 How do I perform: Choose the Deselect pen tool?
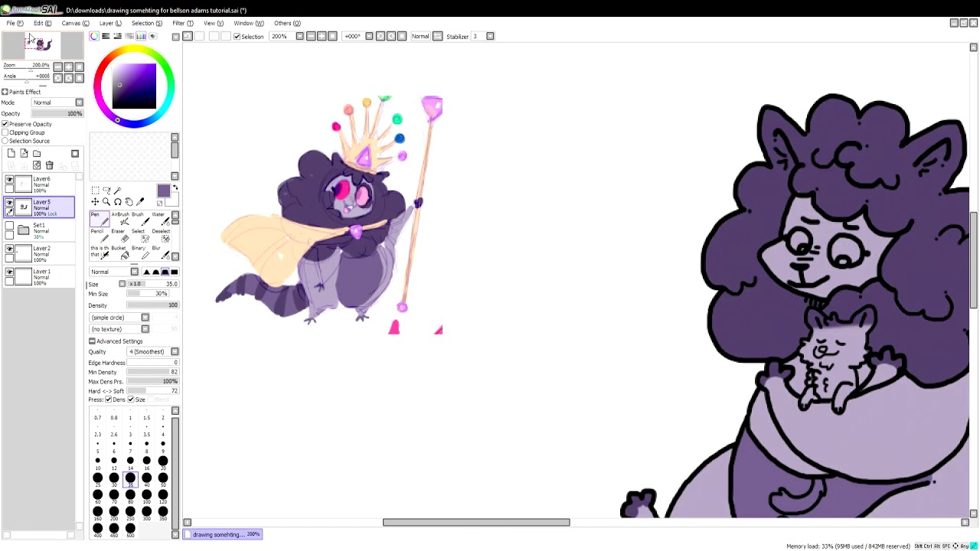tap(159, 236)
